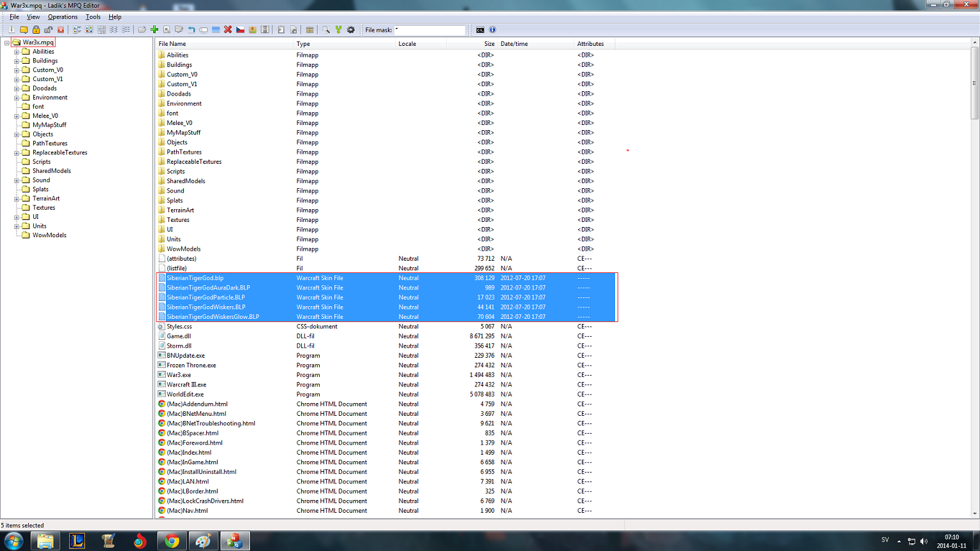Click the gear options toolbar icon
The width and height of the screenshot is (980, 551).
click(350, 29)
